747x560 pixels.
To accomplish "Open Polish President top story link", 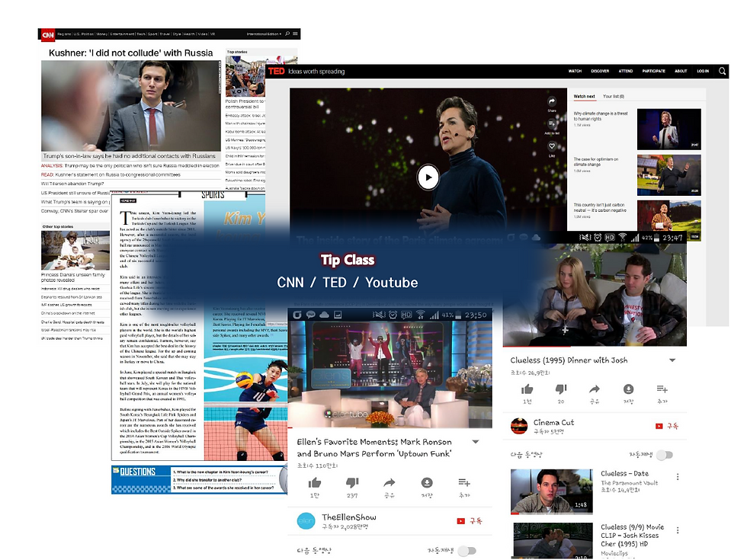I will click(x=245, y=104).
